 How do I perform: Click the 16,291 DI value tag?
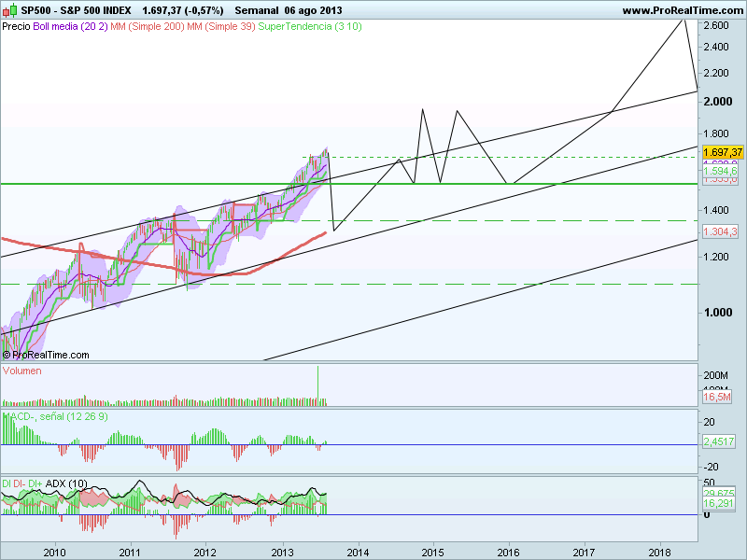(x=718, y=503)
